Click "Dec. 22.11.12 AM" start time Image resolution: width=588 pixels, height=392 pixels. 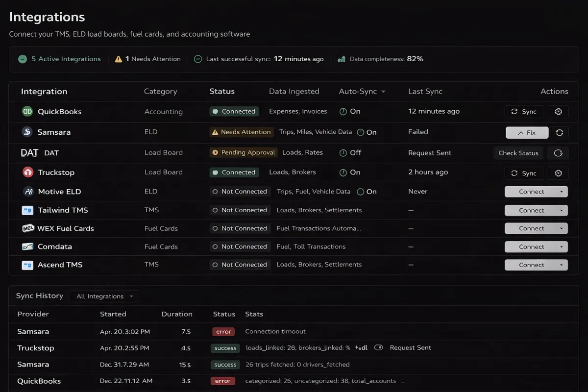(126, 381)
